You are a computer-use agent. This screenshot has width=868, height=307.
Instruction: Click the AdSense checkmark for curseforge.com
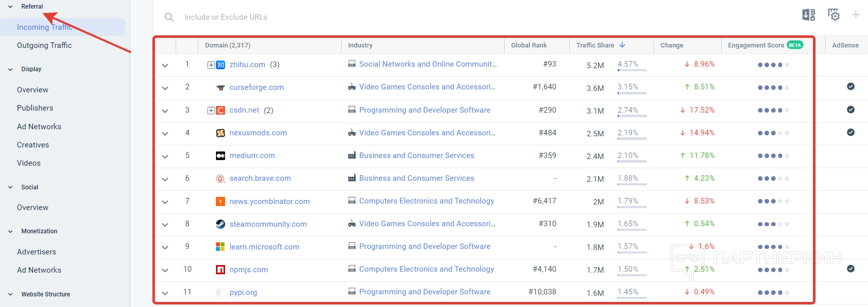850,86
